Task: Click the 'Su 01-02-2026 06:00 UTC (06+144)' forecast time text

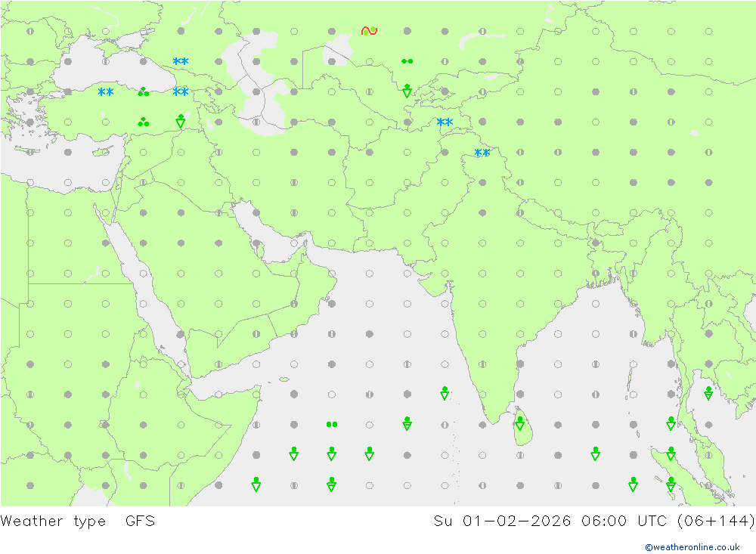Action: point(594,522)
